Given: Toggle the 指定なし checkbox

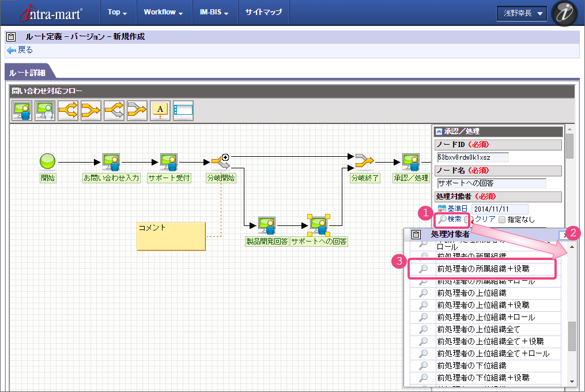Looking at the screenshot, I should coord(502,220).
